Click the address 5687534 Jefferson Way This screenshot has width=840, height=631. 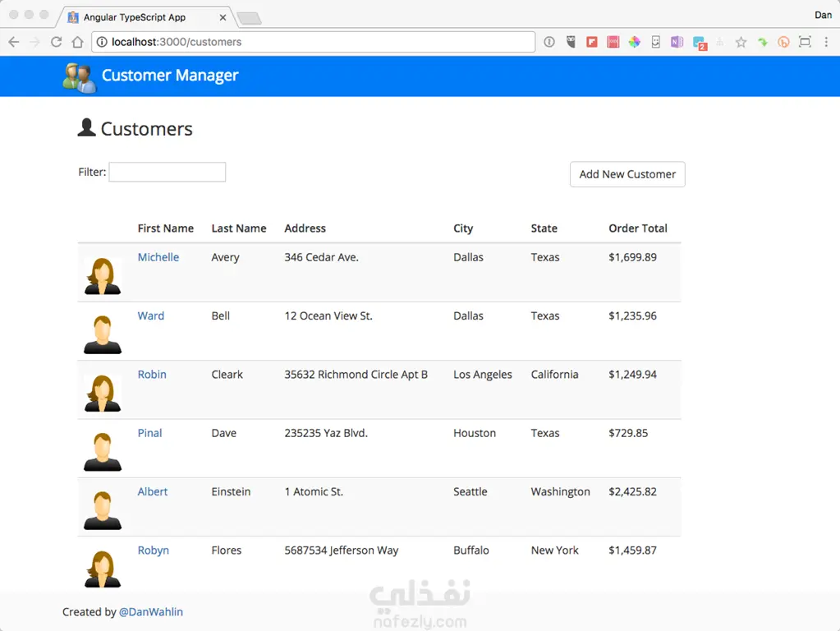coord(342,550)
